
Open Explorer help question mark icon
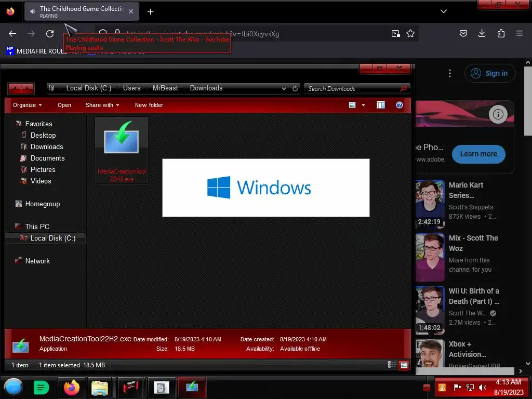click(x=400, y=105)
